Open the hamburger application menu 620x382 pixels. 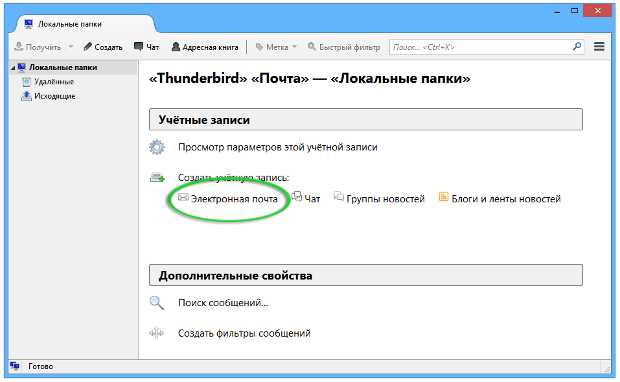coord(599,47)
